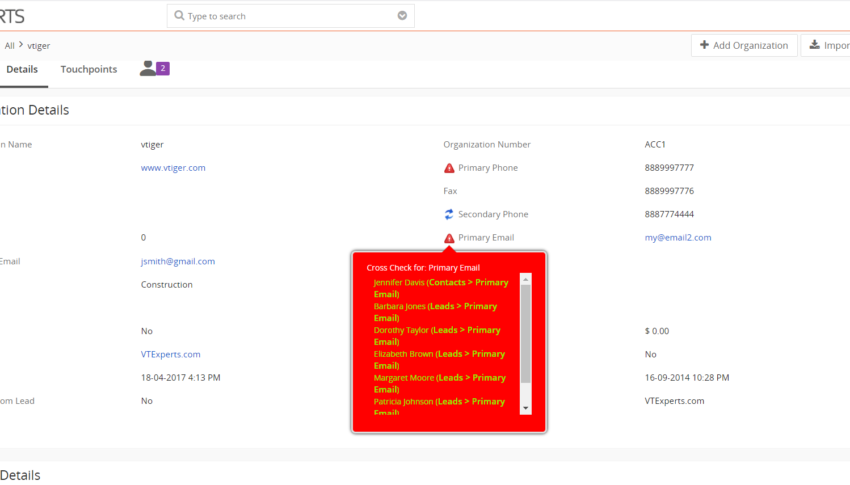Image resolution: width=850 pixels, height=485 pixels.
Task: Click the Import button
Action: pyautogui.click(x=826, y=46)
